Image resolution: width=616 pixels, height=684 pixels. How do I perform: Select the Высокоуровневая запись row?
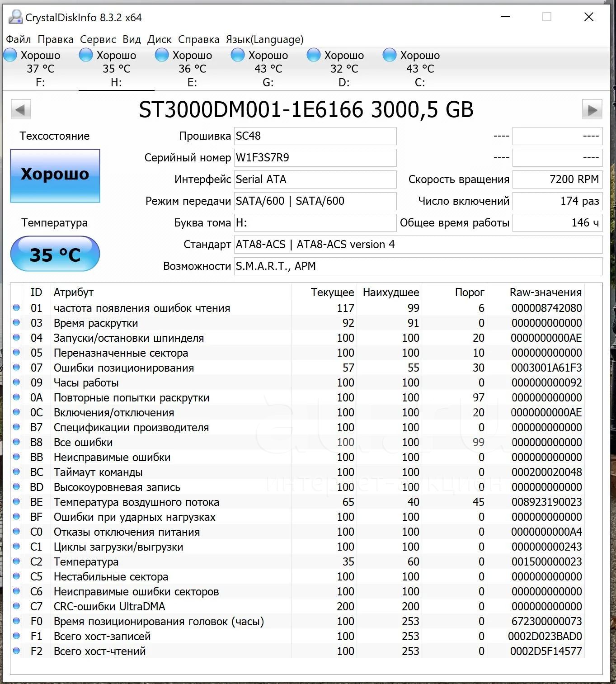tap(297, 487)
